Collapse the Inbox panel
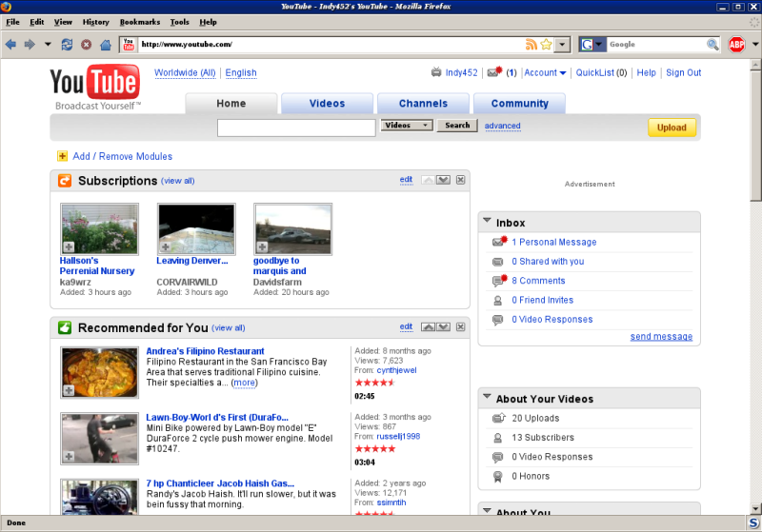Screen dimensions: 762x532 (x=487, y=221)
